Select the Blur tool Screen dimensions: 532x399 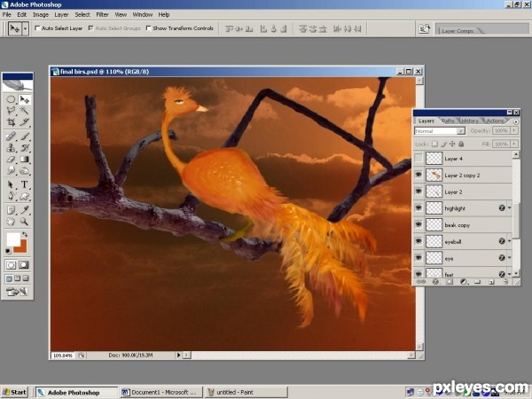pyautogui.click(x=11, y=170)
